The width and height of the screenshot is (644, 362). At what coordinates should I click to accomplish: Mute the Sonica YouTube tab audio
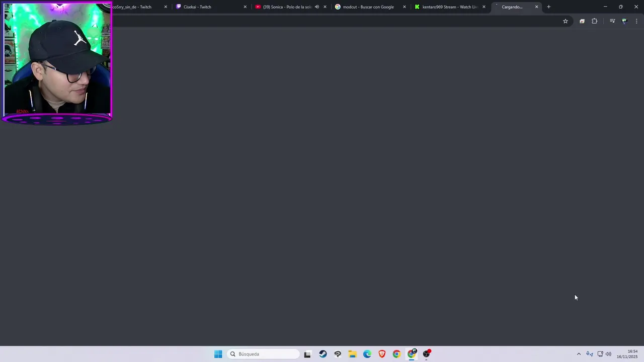point(317,7)
